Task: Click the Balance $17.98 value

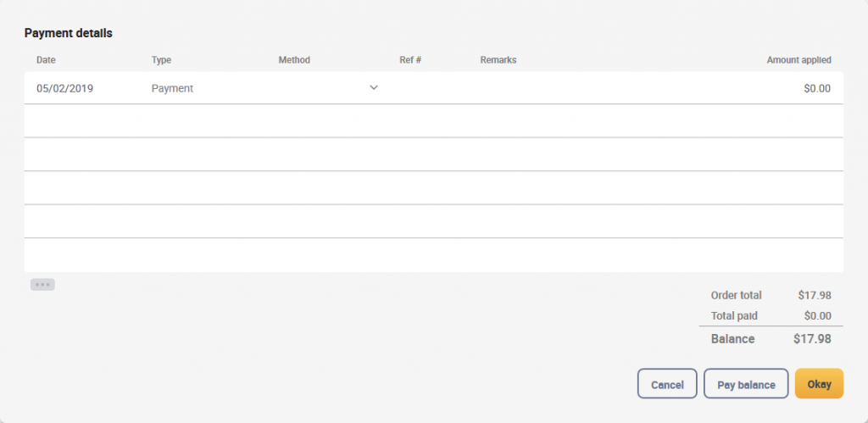Action: [812, 339]
